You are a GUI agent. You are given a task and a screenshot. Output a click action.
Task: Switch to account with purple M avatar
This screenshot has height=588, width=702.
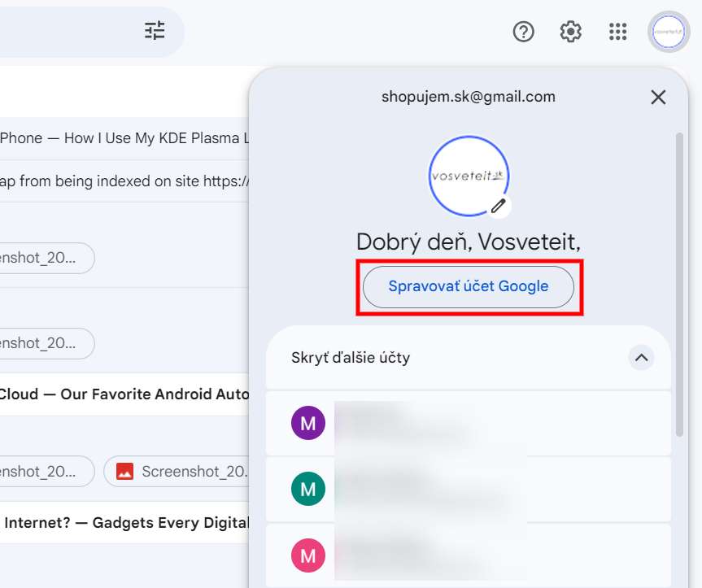click(x=469, y=423)
